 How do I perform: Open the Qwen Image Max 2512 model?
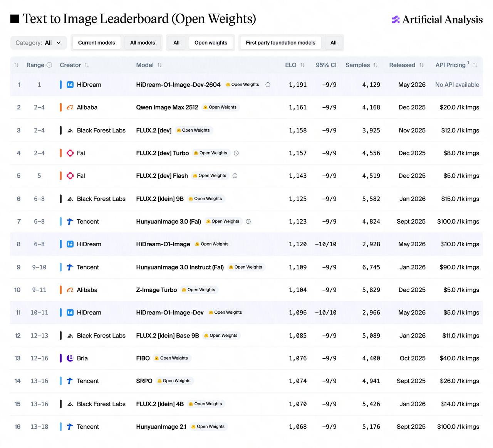click(x=167, y=107)
